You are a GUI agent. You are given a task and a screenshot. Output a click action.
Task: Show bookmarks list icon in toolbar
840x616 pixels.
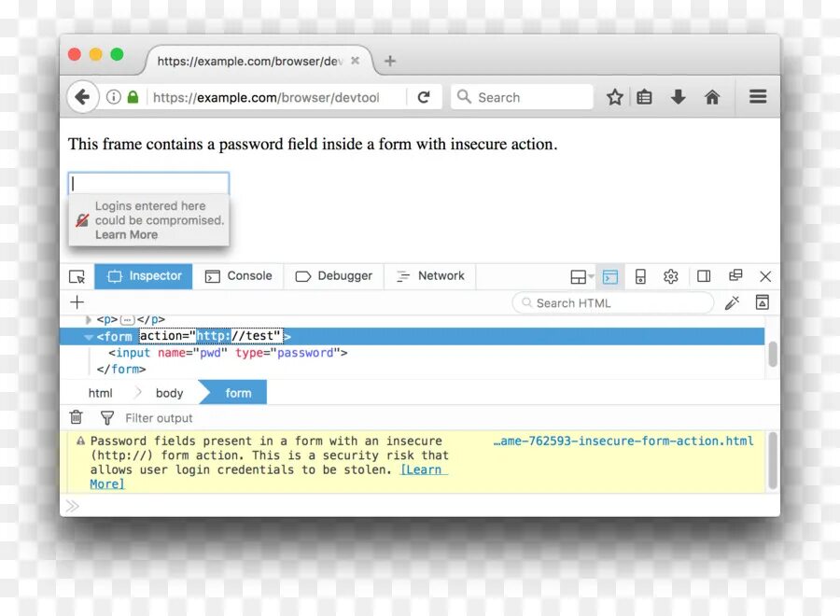[x=644, y=97]
